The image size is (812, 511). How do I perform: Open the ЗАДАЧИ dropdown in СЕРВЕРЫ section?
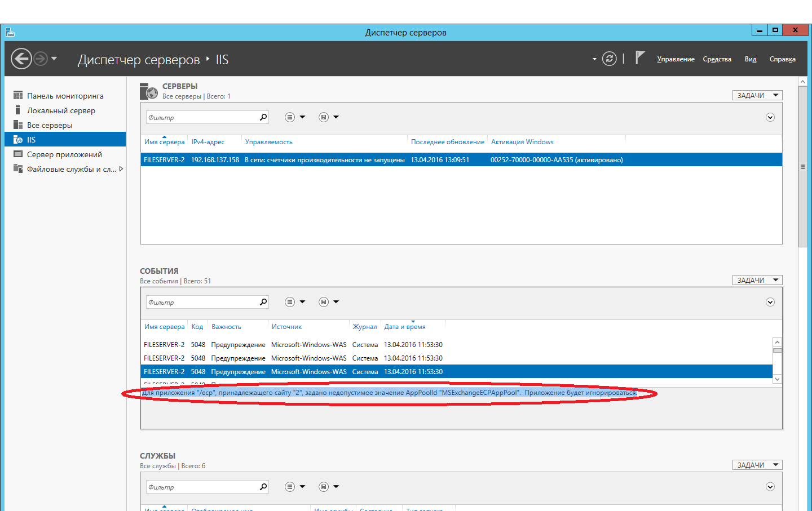click(x=757, y=95)
